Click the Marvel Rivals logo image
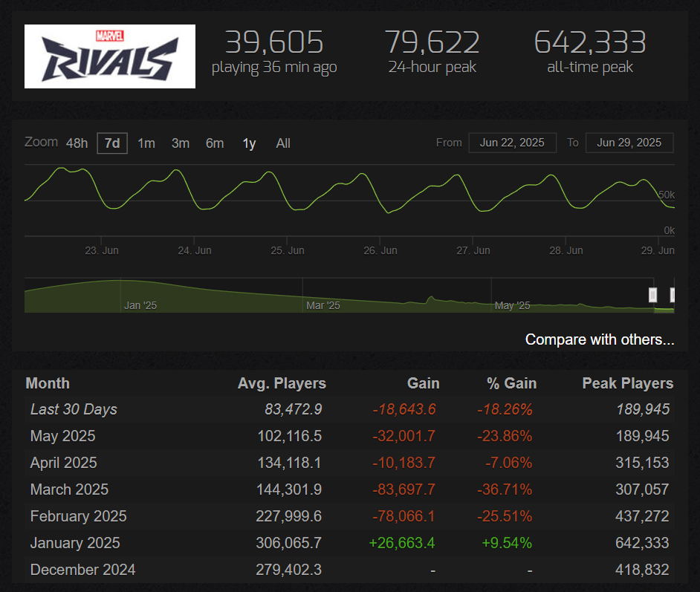The image size is (700, 592). point(110,56)
